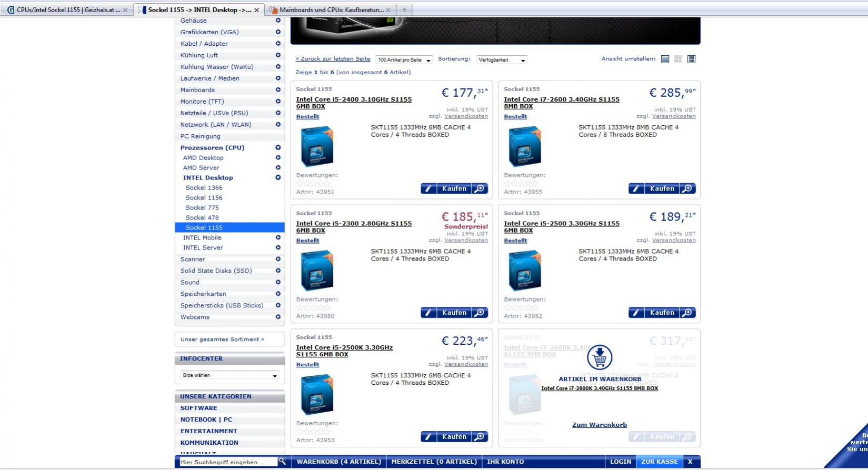The width and height of the screenshot is (868, 470).
Task: Close the Mainboards und CPUs tab
Action: tap(388, 10)
